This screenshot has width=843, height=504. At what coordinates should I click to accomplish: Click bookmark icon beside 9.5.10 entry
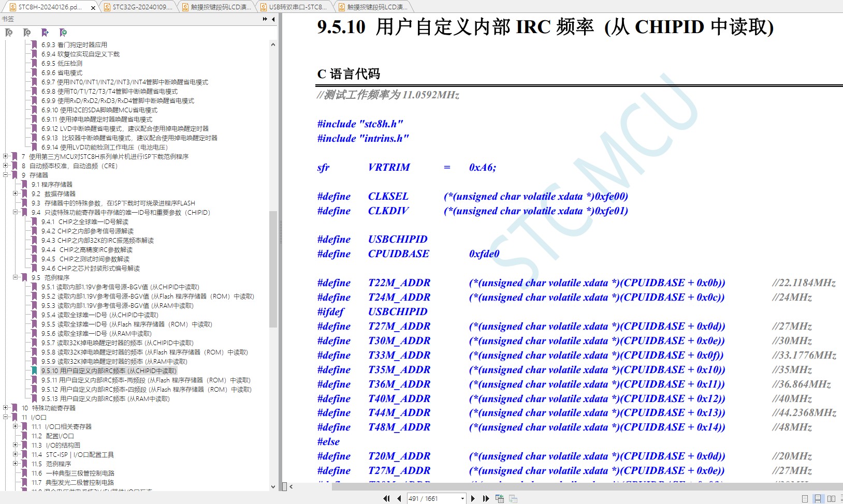tap(34, 370)
